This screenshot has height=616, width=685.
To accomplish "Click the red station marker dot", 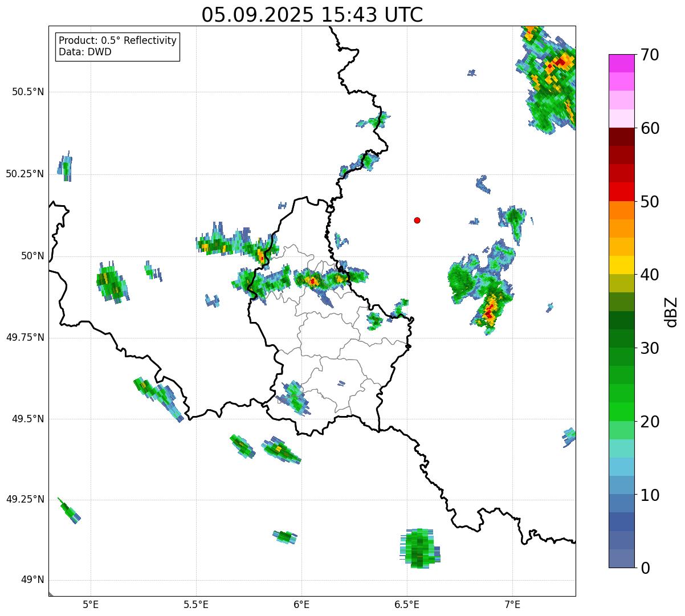I will pyautogui.click(x=417, y=220).
